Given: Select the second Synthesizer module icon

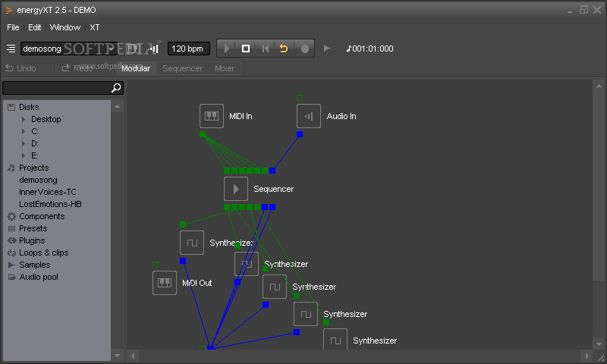Looking at the screenshot, I should [247, 264].
